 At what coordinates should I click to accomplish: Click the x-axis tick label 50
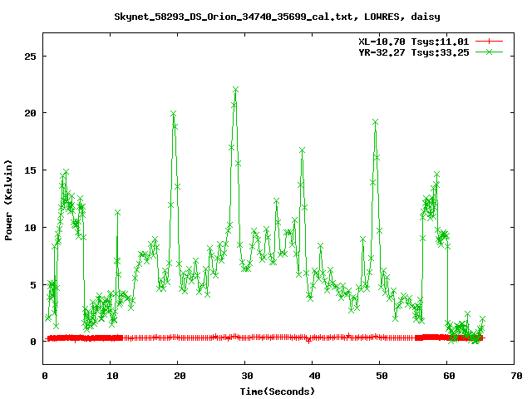pyautogui.click(x=382, y=376)
